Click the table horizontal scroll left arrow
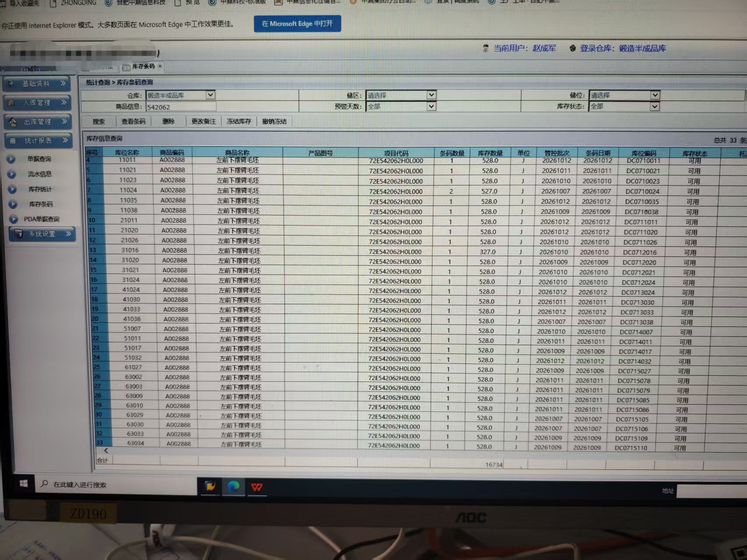Screen dimensions: 747x560 click(106, 451)
